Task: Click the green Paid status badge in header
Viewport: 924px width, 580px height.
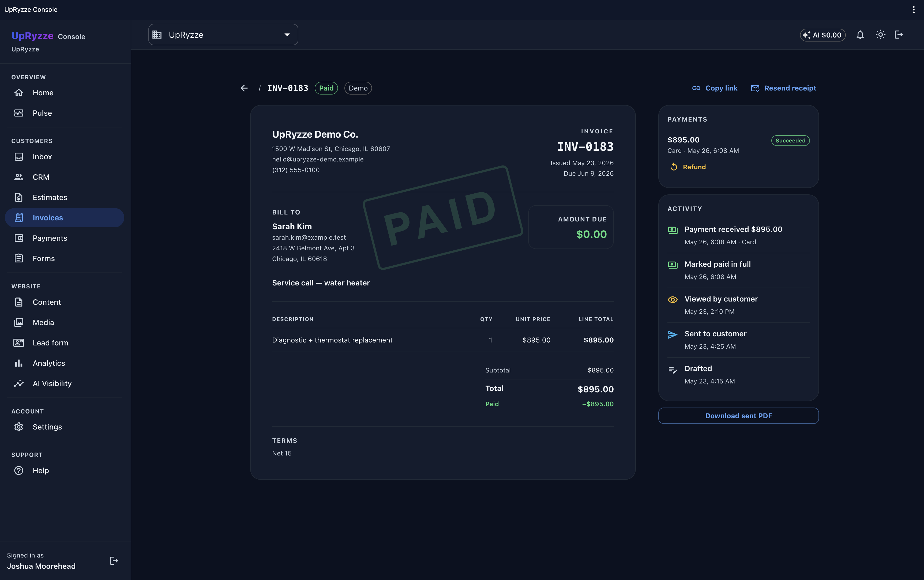Action: (x=326, y=88)
